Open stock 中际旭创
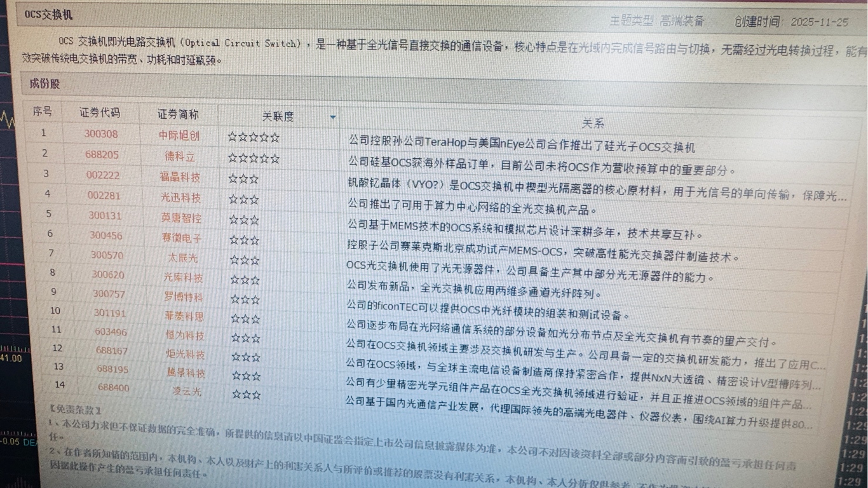868x488 pixels. click(x=179, y=136)
